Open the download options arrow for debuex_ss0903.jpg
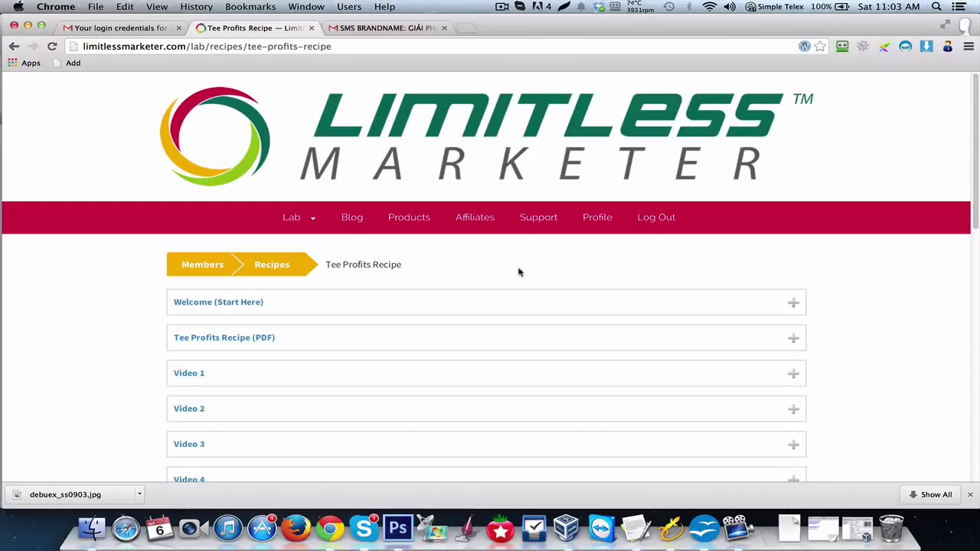Image resolution: width=980 pixels, height=551 pixels. [139, 494]
